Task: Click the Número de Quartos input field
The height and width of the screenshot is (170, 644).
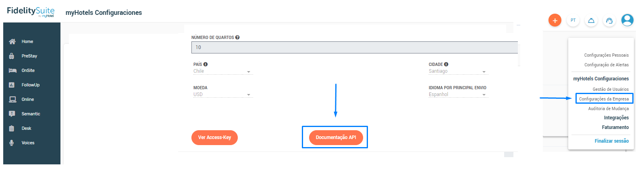Action: click(x=355, y=47)
